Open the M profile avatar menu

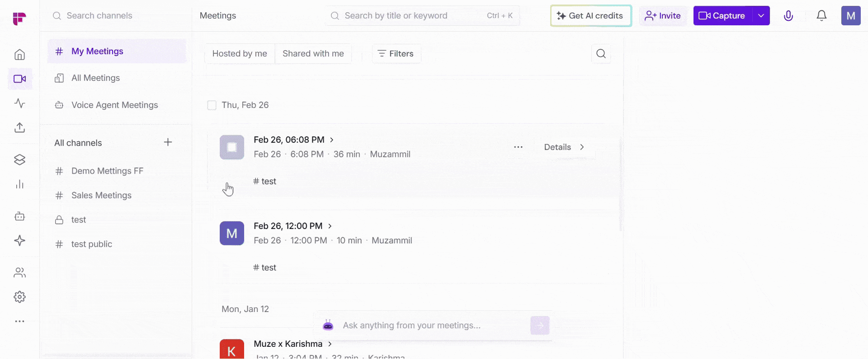pyautogui.click(x=851, y=16)
